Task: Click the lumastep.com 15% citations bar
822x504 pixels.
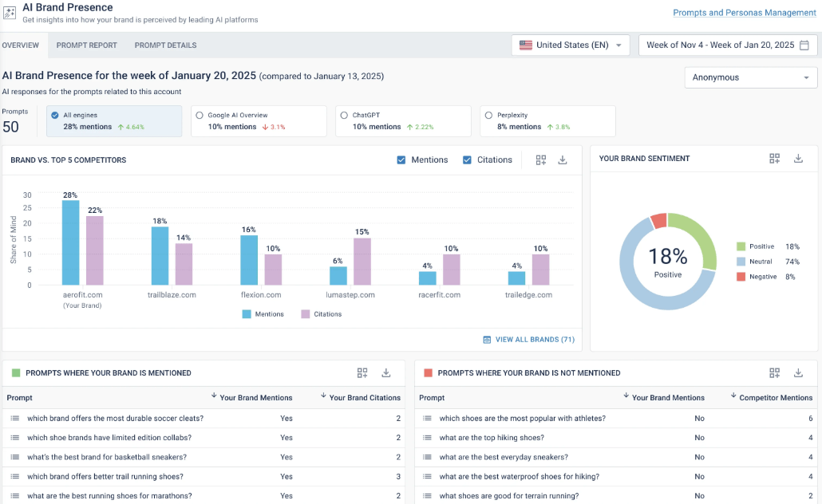Action: coord(362,262)
